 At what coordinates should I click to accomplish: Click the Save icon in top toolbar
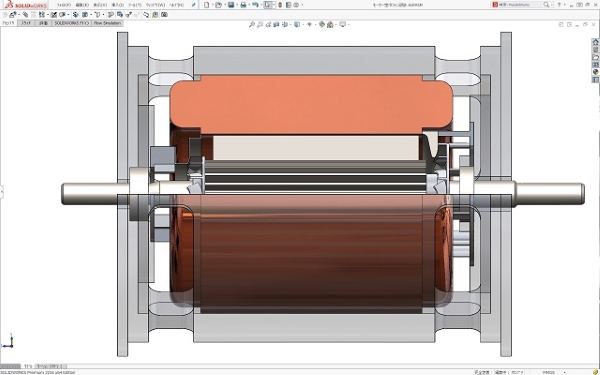pos(231,5)
